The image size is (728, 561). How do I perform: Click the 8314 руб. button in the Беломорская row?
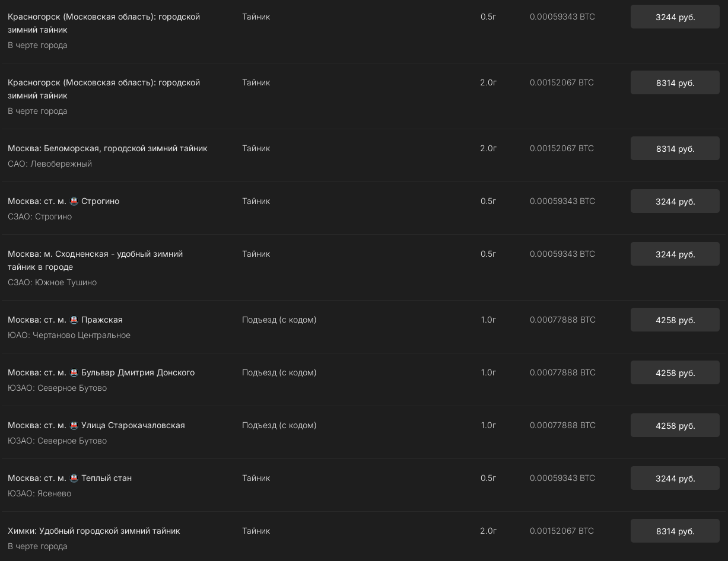tap(675, 149)
